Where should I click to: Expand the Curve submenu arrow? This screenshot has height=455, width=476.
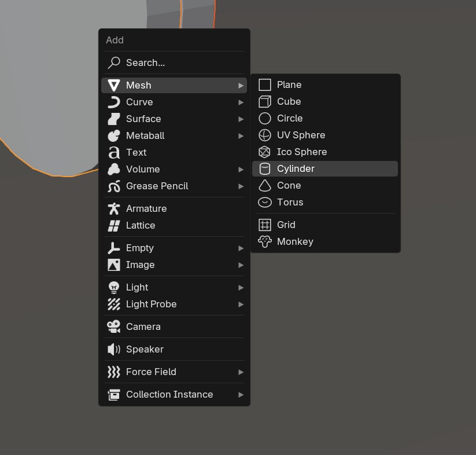241,102
